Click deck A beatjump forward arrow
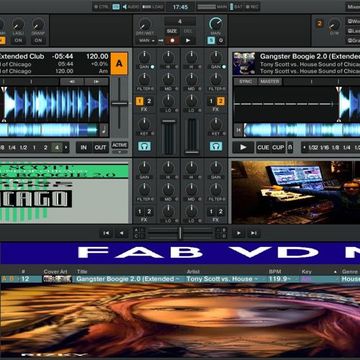 click(96, 81)
